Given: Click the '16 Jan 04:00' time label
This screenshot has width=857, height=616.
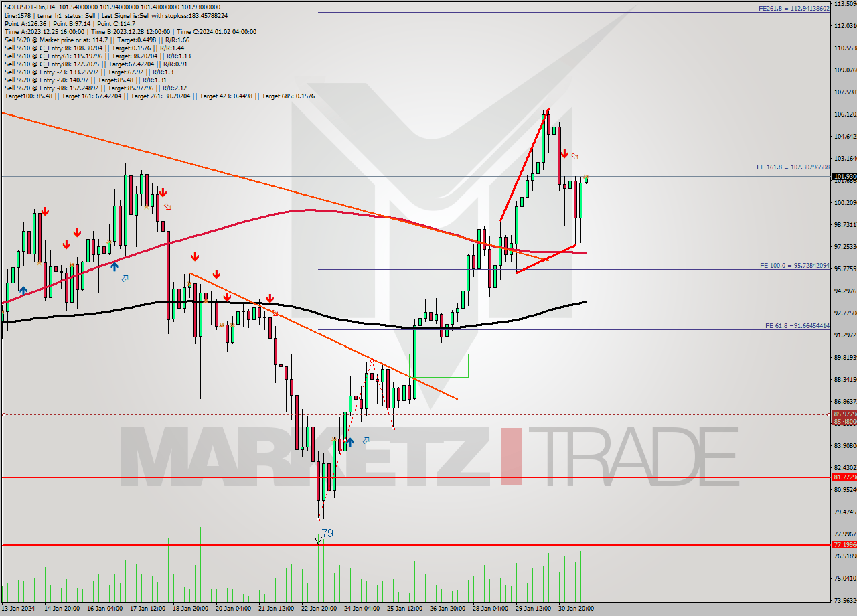Looking at the screenshot, I should click(x=105, y=609).
